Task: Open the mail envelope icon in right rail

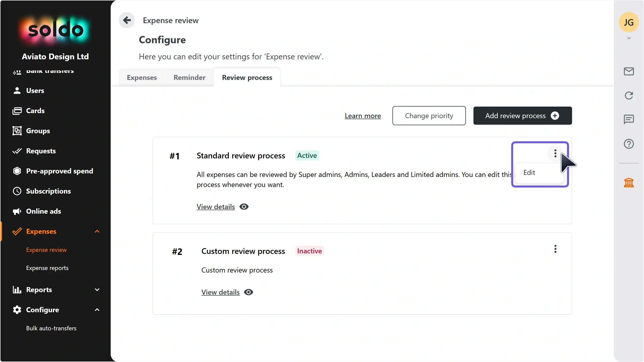Action: pyautogui.click(x=629, y=71)
